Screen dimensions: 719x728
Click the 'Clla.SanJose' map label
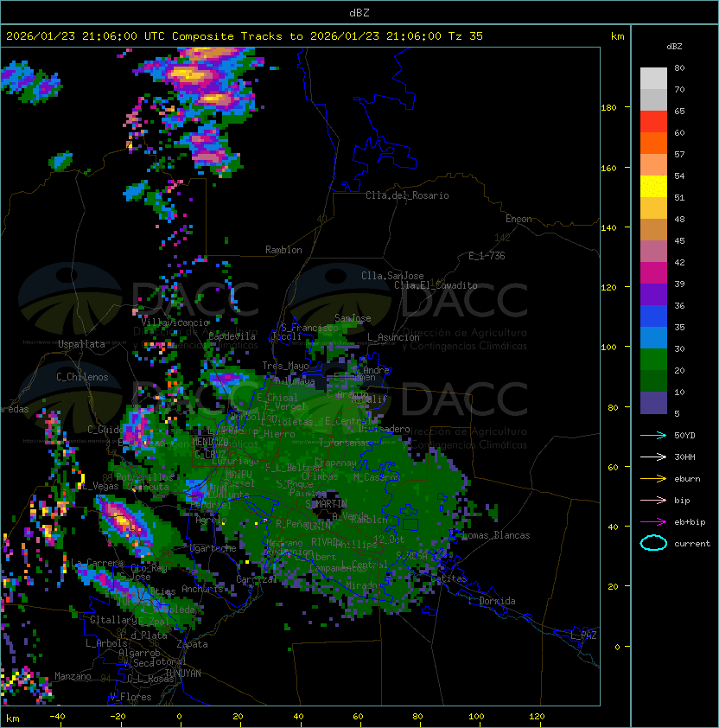(392, 276)
